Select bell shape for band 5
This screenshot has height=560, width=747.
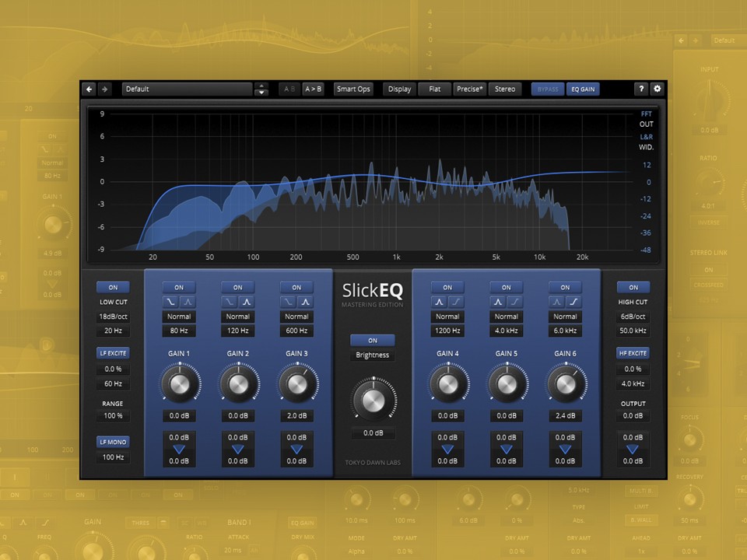click(x=498, y=302)
